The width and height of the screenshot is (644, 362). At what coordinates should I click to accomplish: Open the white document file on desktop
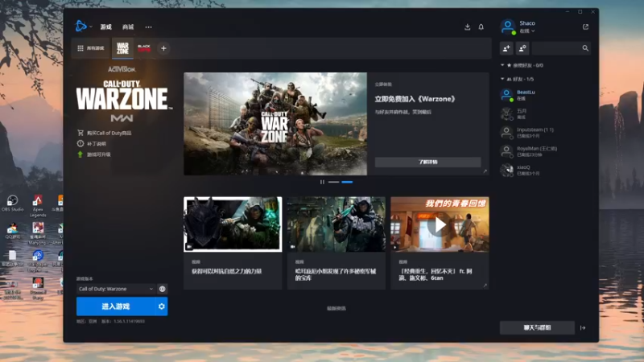coord(12,258)
